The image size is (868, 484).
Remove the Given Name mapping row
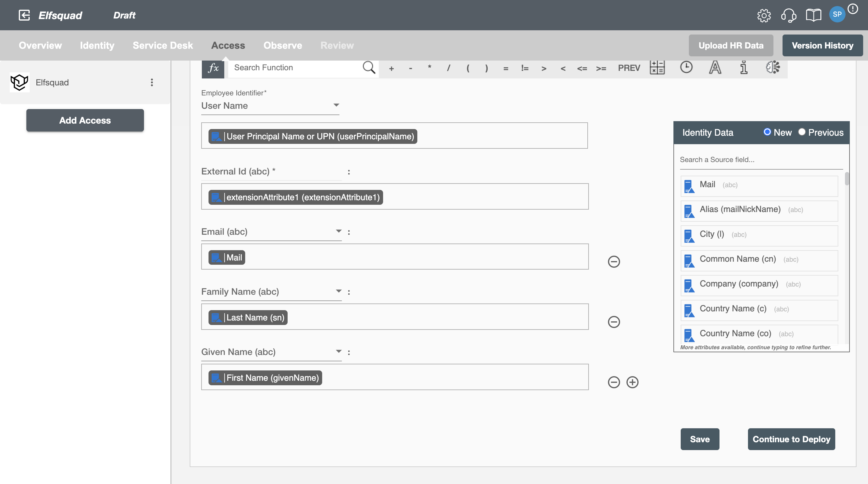point(614,382)
